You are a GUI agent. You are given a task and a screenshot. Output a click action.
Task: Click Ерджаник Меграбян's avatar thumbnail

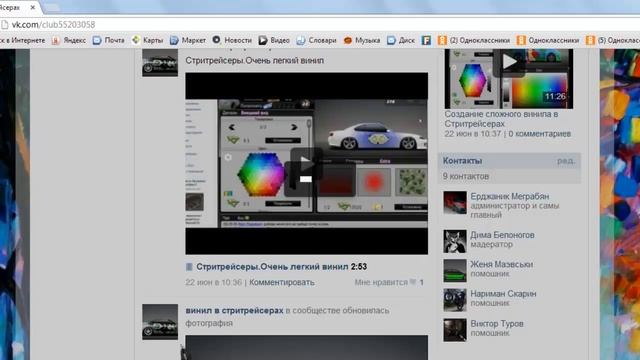coord(455,203)
